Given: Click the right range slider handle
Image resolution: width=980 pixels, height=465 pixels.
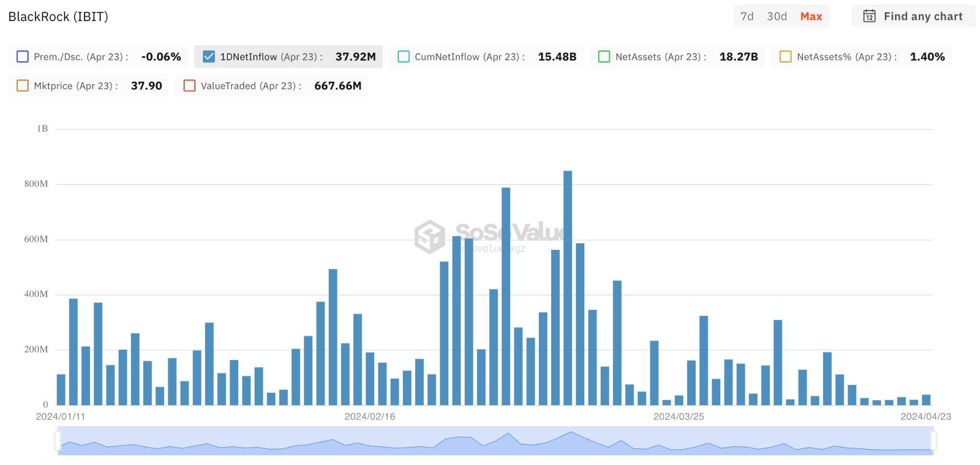Looking at the screenshot, I should click(933, 440).
